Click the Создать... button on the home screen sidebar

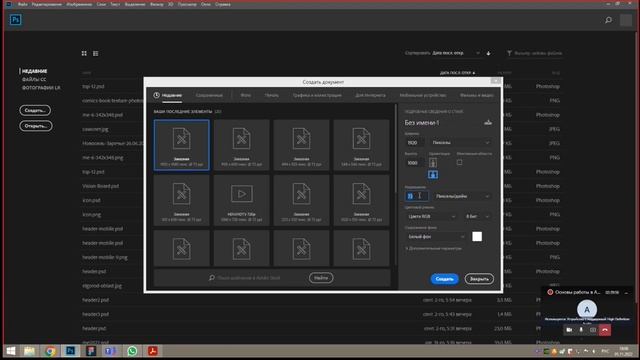pos(35,110)
